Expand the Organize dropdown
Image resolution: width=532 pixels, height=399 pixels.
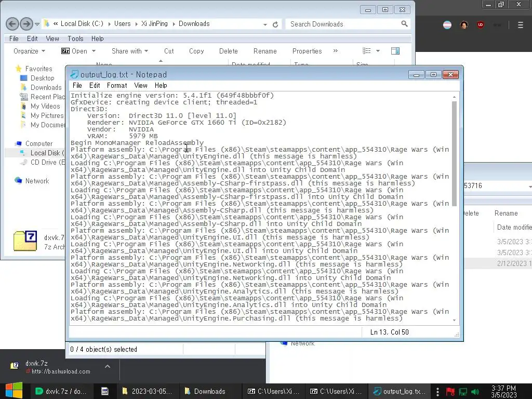tap(29, 51)
